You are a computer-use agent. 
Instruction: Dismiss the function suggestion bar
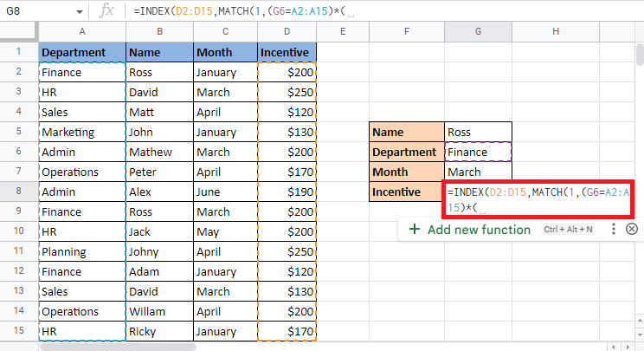coord(631,229)
